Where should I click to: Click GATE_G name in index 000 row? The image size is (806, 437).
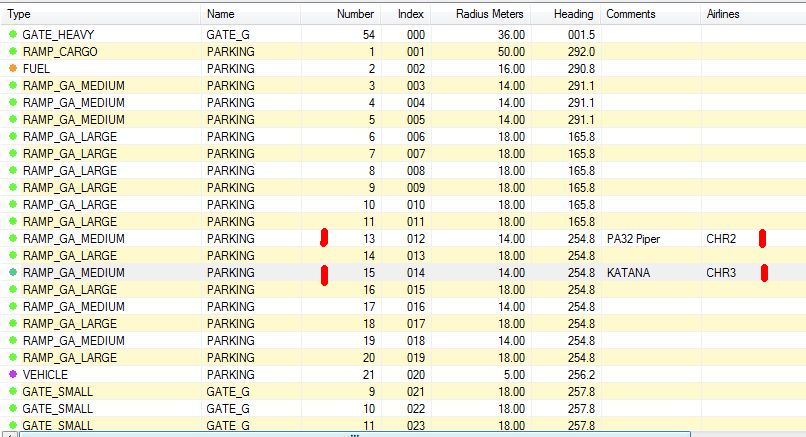[x=228, y=34]
